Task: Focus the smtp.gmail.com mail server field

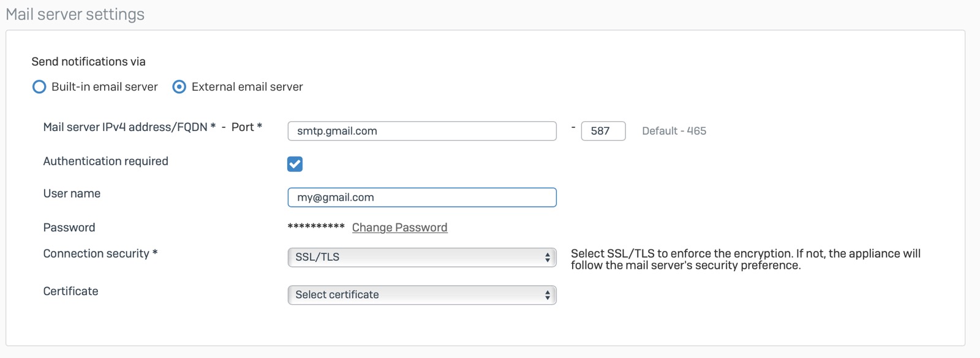Action: click(421, 131)
